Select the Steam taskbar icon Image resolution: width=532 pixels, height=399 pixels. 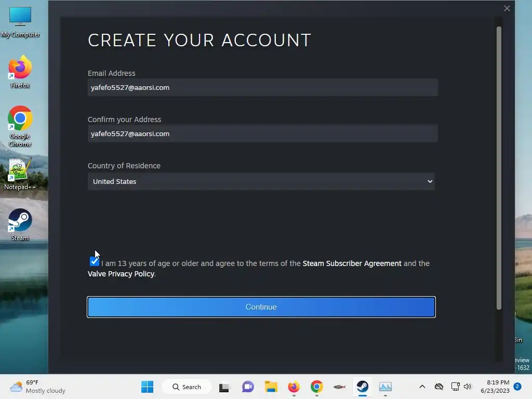click(362, 387)
